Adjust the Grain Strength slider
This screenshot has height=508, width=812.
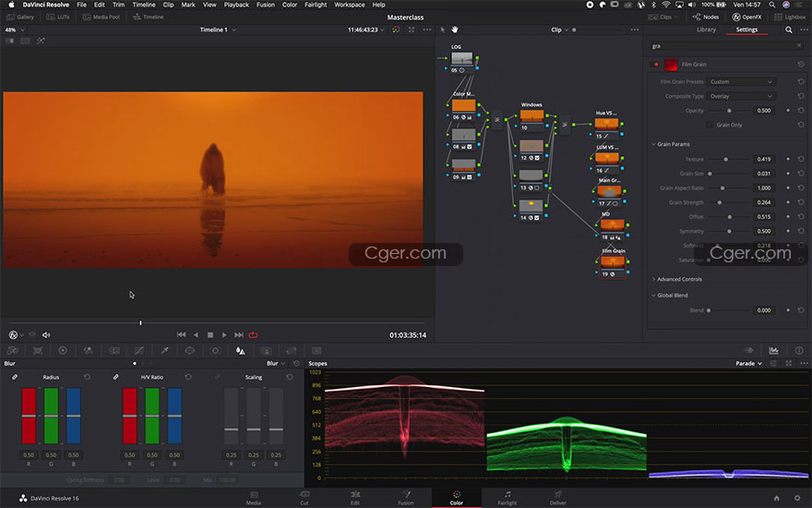tap(720, 202)
